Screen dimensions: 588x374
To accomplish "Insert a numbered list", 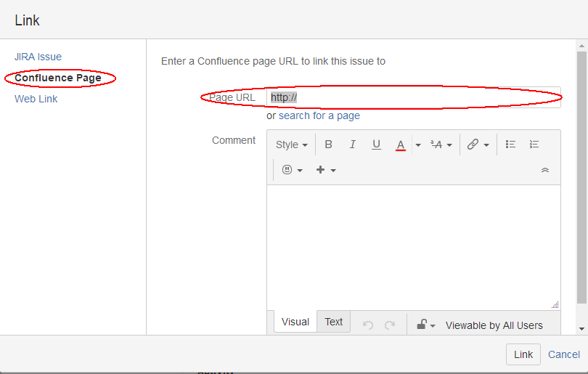I will (534, 145).
